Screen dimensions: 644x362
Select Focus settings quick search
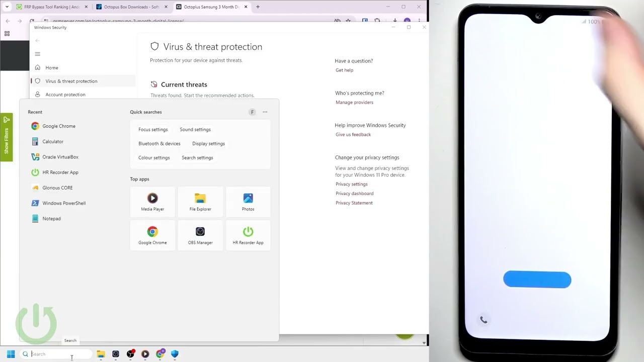click(153, 130)
